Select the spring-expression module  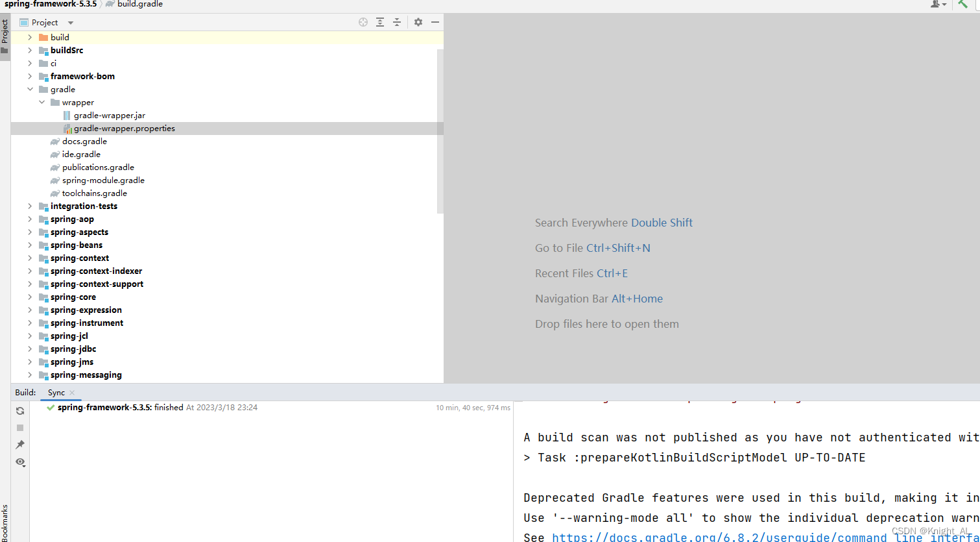pos(86,310)
